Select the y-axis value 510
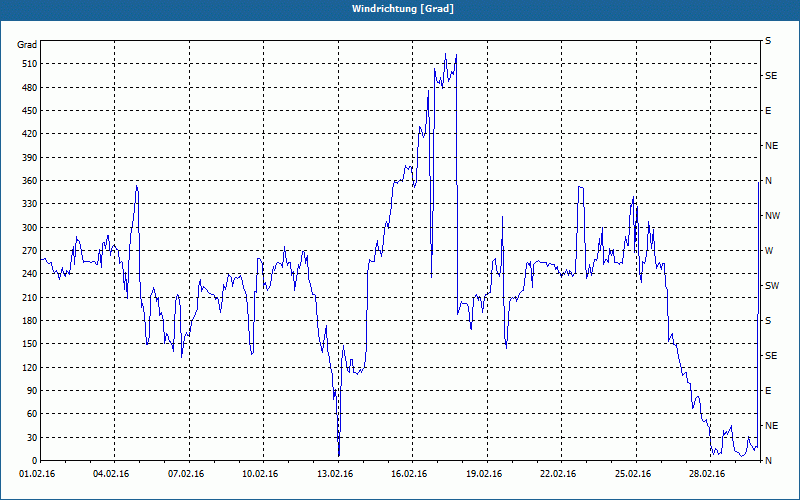The image size is (800, 500). [x=31, y=64]
